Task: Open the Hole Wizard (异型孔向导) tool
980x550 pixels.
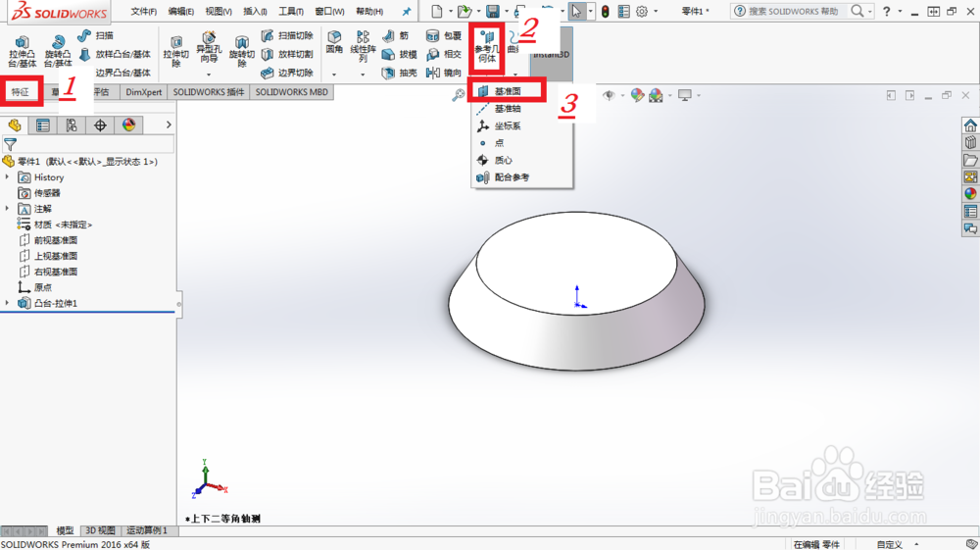Action: pos(209,47)
